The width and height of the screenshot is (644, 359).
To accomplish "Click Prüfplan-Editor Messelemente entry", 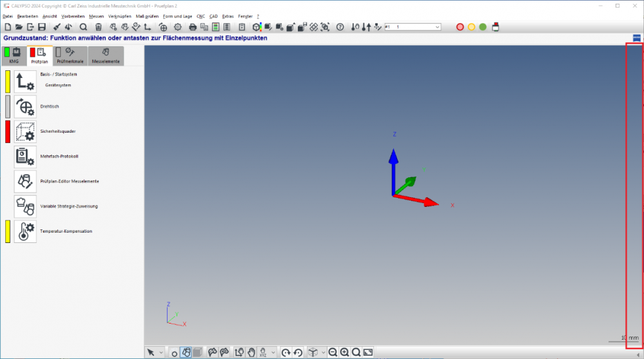I will click(x=70, y=181).
